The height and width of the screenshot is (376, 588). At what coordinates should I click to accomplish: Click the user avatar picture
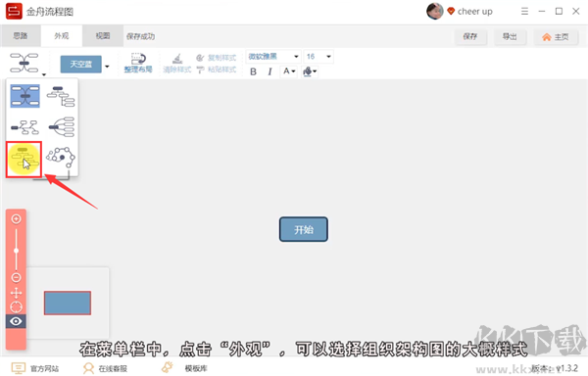435,11
